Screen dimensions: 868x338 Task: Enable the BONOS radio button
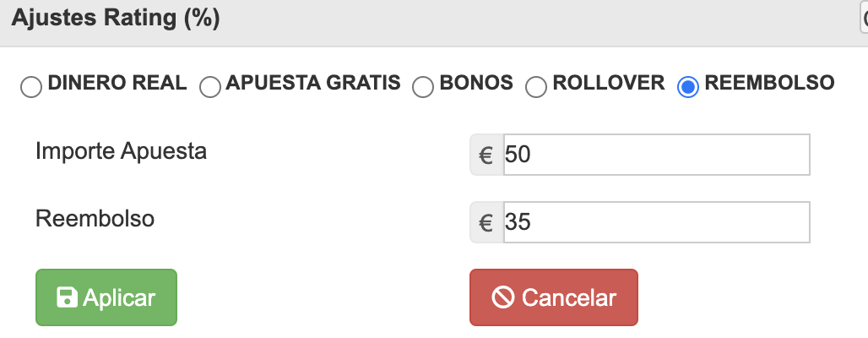[x=423, y=87]
